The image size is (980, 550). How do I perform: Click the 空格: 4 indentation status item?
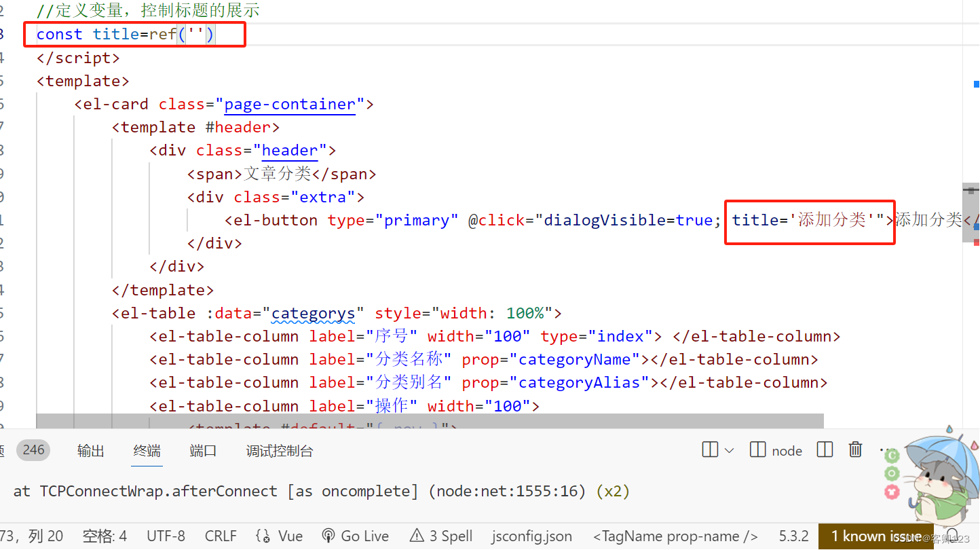[x=105, y=536]
